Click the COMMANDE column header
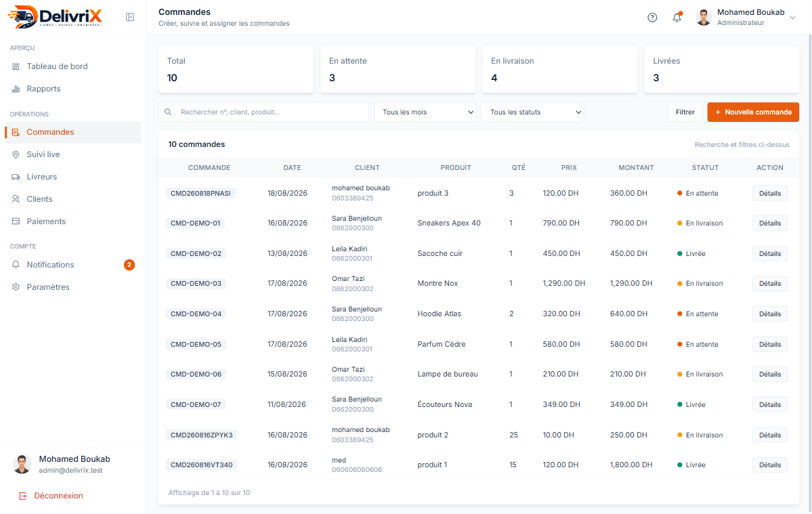 (209, 168)
